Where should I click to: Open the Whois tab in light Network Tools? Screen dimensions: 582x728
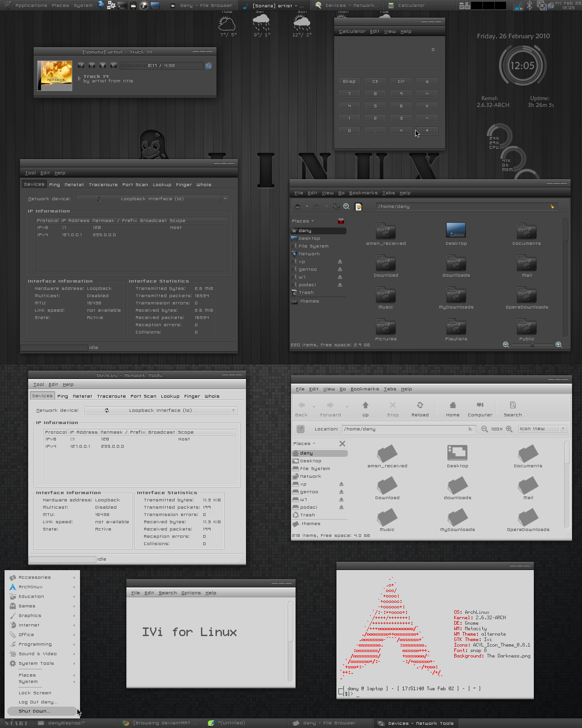pos(212,396)
